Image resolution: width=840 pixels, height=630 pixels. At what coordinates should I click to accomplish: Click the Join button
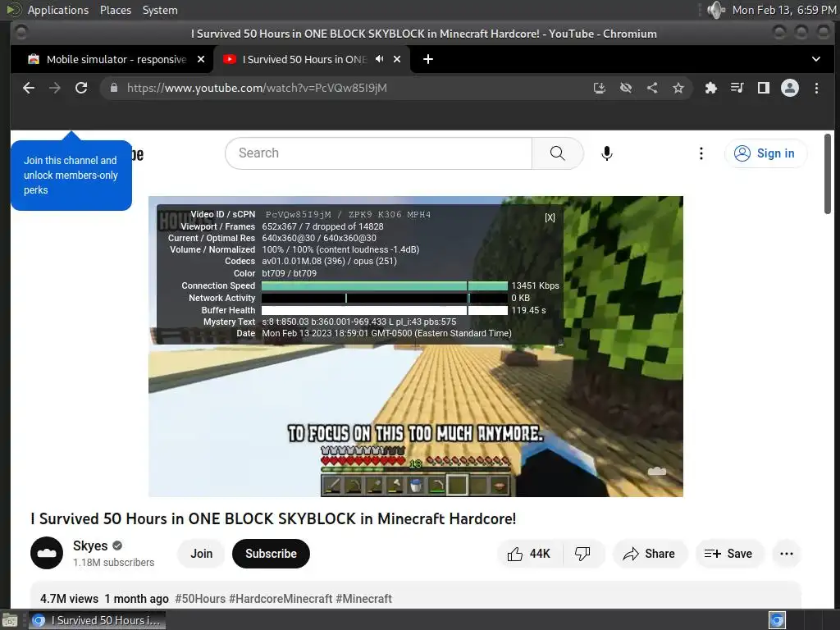(201, 554)
